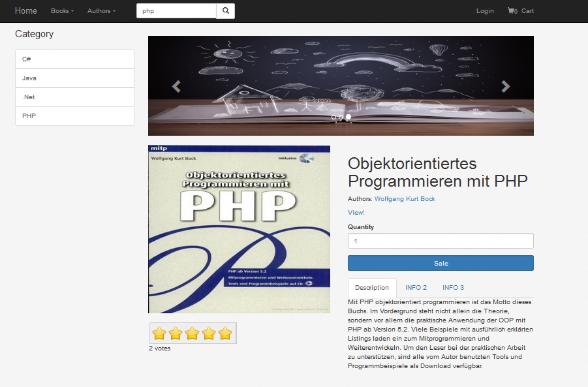This screenshot has height=387, width=588.
Task: Switch to the Description tab
Action: point(372,288)
